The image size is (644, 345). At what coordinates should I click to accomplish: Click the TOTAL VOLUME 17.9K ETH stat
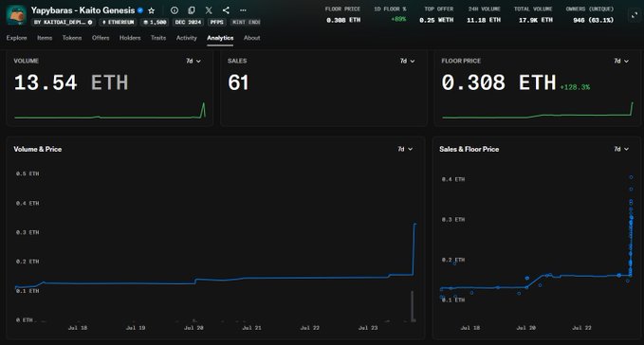pyautogui.click(x=533, y=14)
